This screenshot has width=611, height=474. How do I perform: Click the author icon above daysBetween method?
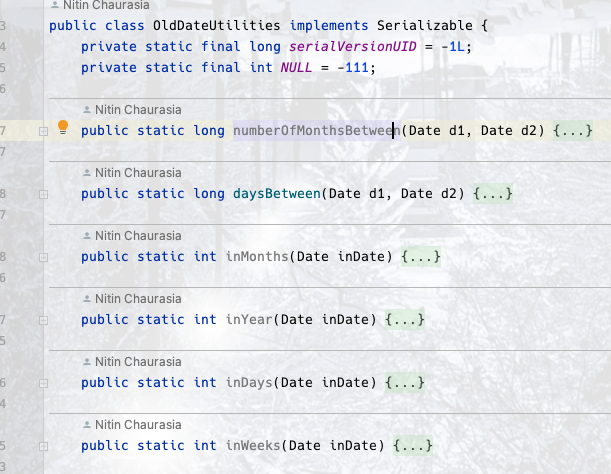[x=87, y=173]
